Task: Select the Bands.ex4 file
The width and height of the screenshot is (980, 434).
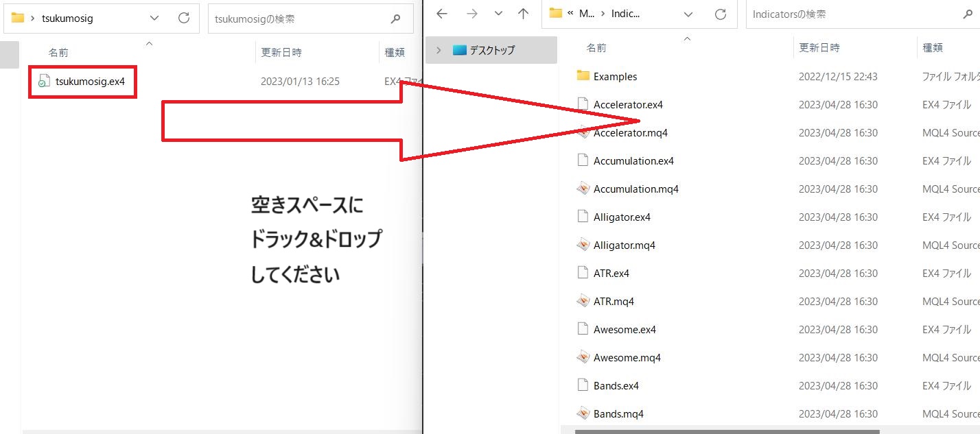Action: click(x=616, y=385)
